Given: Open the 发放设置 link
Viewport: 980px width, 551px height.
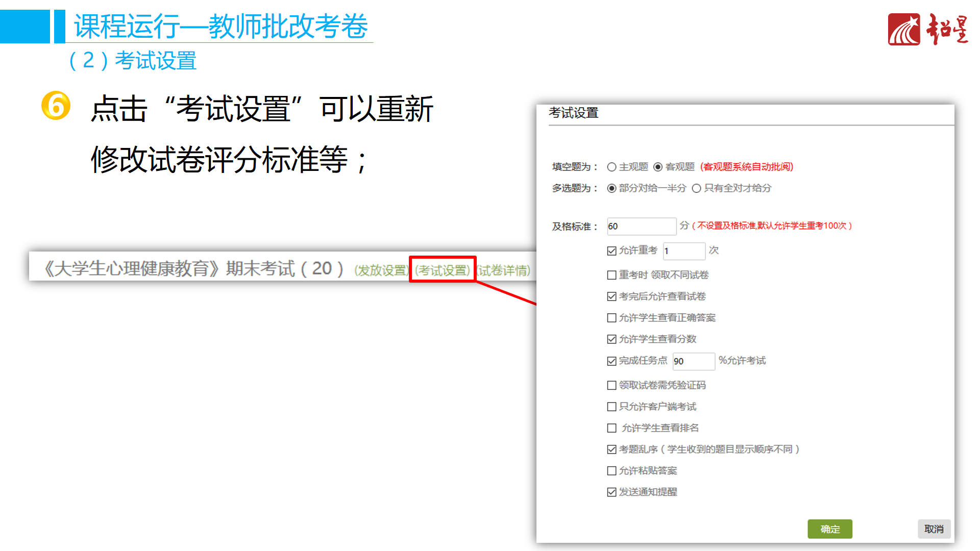Looking at the screenshot, I should (x=381, y=270).
